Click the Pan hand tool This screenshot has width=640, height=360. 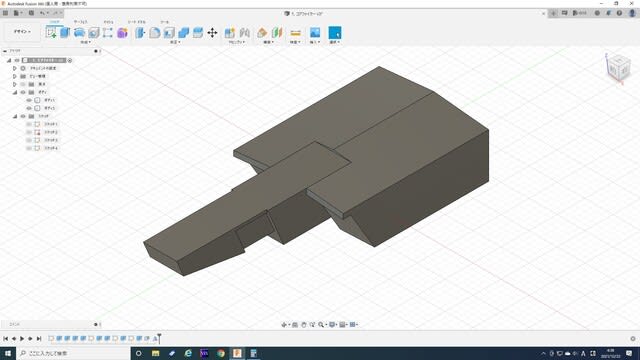(304, 324)
